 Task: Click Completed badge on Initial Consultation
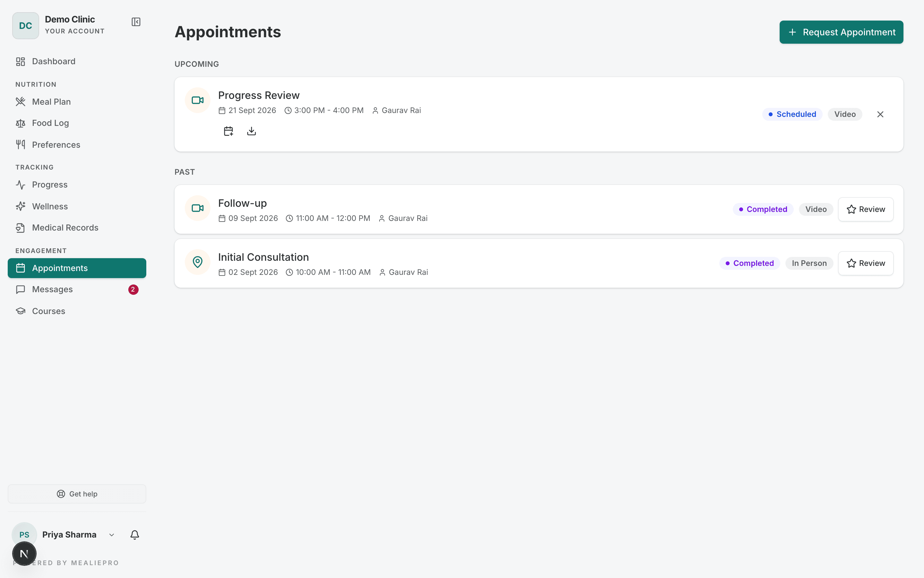point(749,263)
